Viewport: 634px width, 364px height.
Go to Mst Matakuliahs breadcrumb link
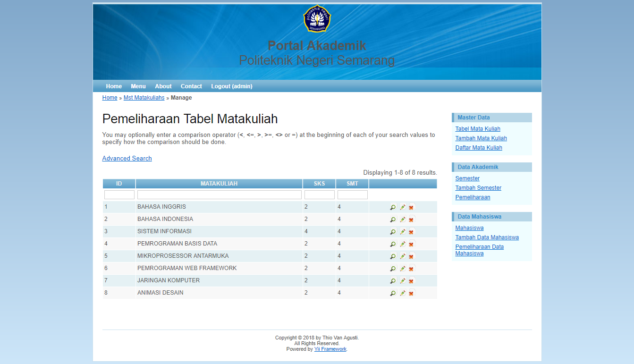[x=144, y=98]
